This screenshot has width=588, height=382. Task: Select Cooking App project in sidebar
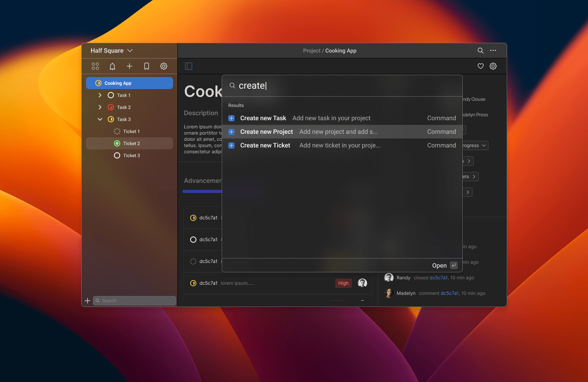(x=129, y=83)
